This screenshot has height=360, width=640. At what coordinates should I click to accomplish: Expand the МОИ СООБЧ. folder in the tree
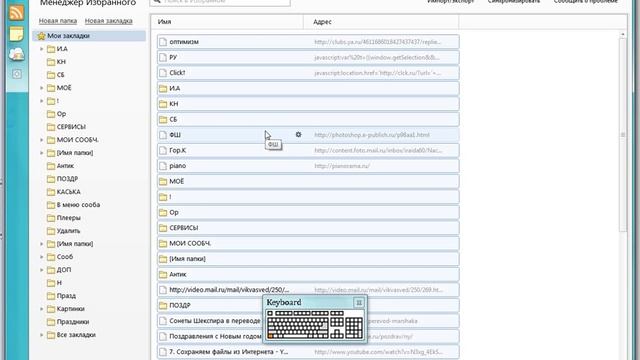[x=42, y=140]
